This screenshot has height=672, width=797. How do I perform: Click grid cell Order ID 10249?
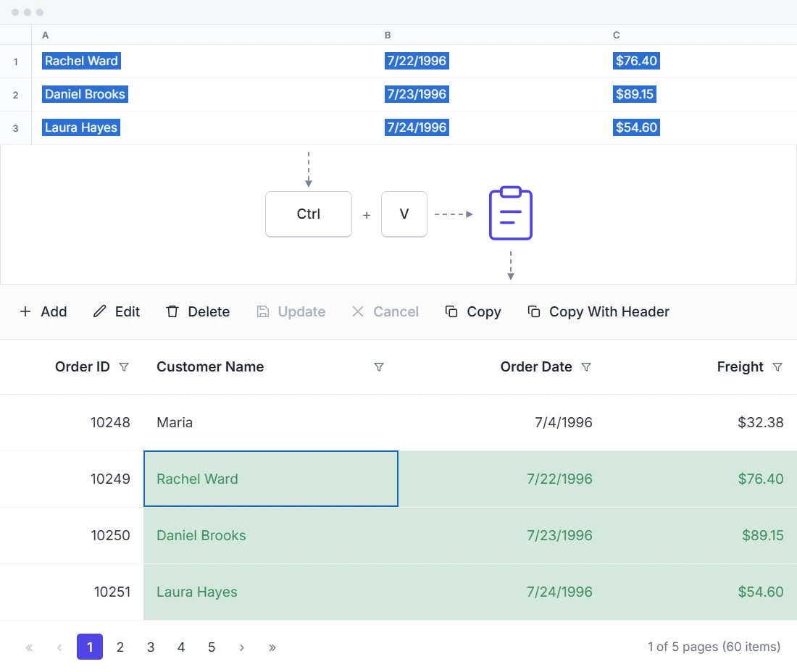coord(72,479)
